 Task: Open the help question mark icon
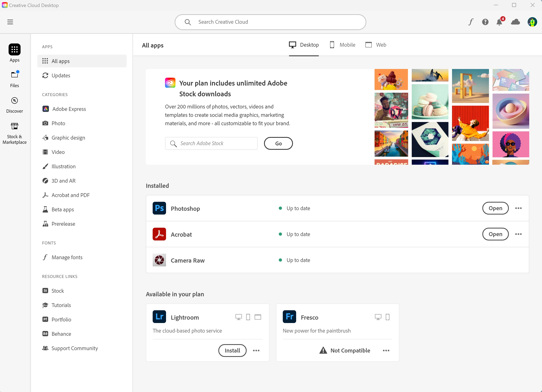[485, 22]
